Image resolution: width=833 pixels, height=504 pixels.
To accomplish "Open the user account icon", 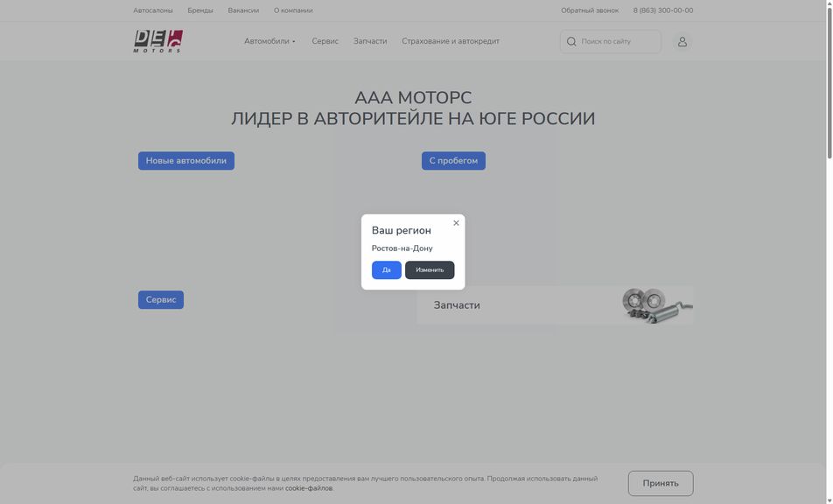I will click(x=682, y=41).
